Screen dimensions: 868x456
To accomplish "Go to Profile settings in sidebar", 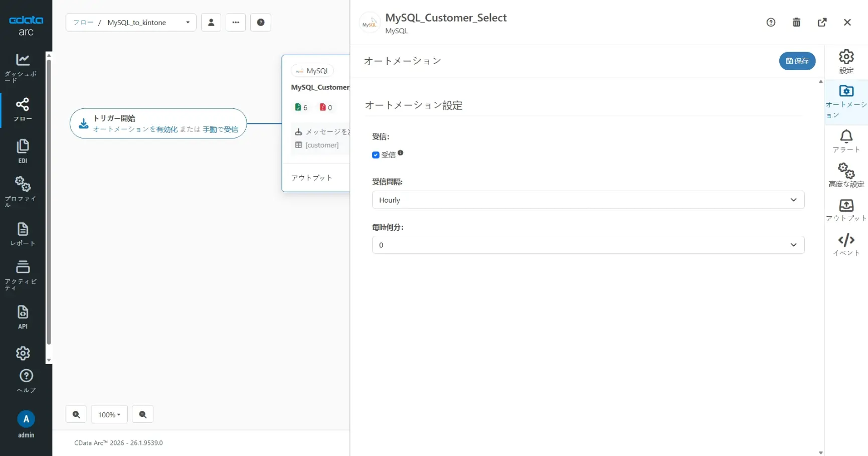I will point(23,191).
